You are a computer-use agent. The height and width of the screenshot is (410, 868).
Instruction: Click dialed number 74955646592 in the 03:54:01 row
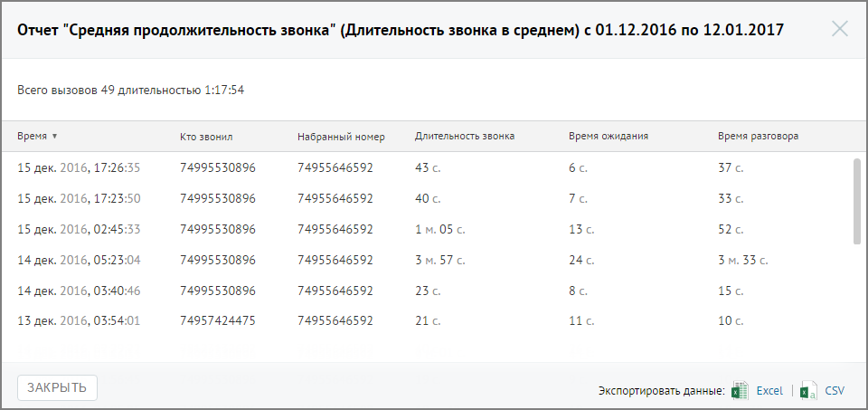click(x=335, y=320)
